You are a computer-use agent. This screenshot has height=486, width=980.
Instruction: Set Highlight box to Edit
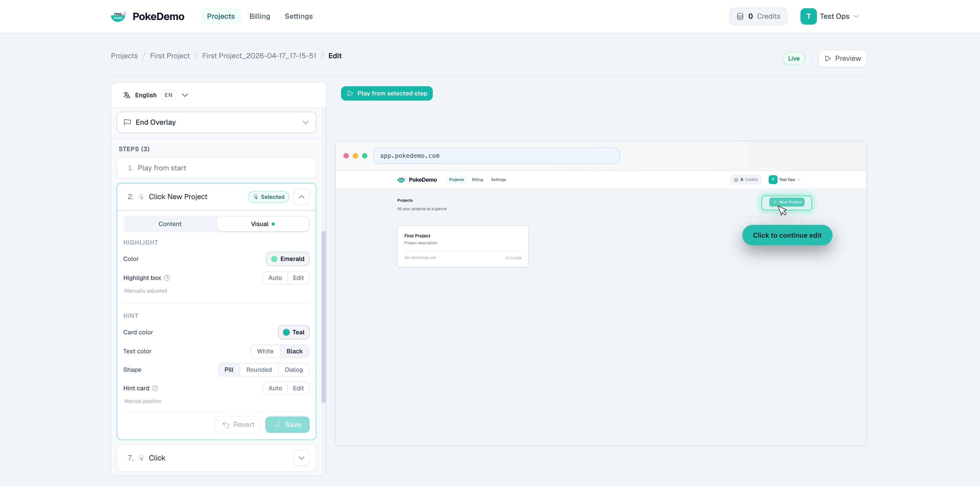298,278
